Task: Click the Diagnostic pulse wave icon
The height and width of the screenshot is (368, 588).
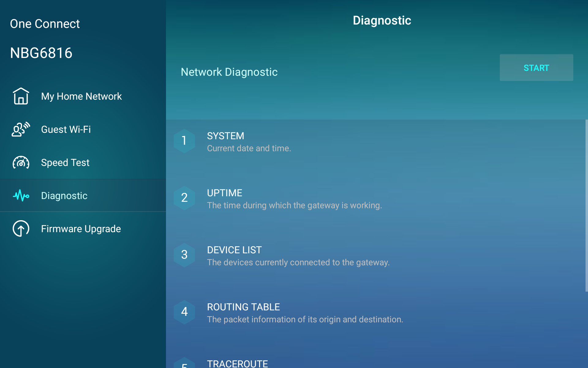Action: (21, 196)
